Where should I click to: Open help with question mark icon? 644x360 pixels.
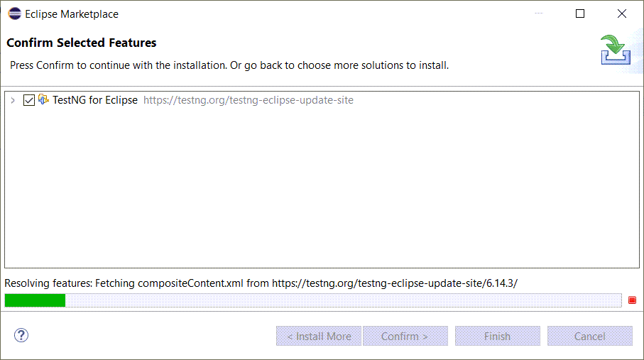pyautogui.click(x=21, y=335)
